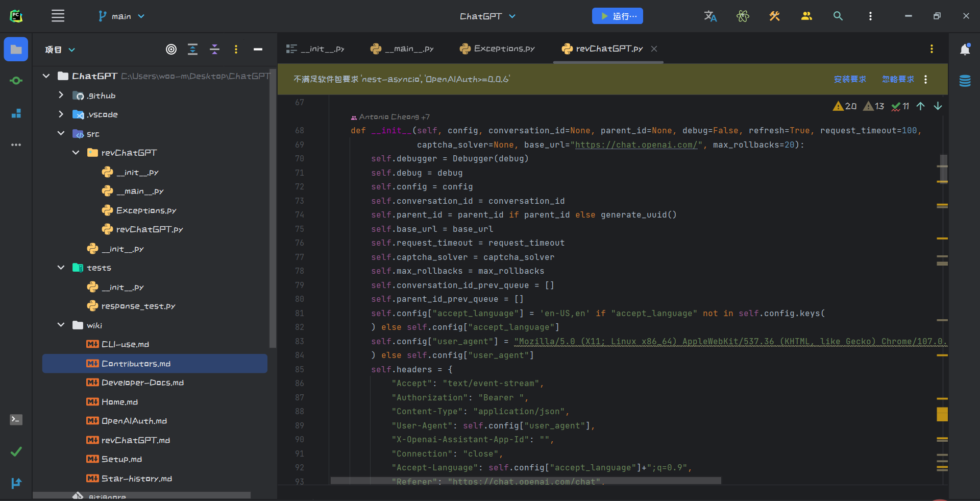Select opened file target icon in project panel
The image size is (980, 501).
(171, 49)
